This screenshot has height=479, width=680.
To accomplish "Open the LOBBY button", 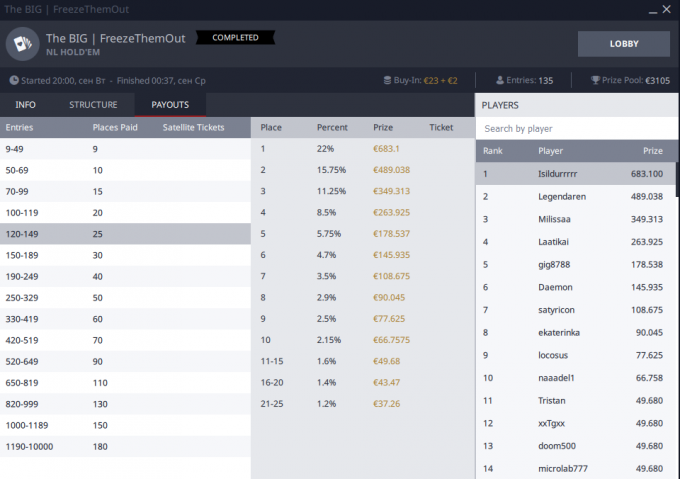I will click(624, 44).
